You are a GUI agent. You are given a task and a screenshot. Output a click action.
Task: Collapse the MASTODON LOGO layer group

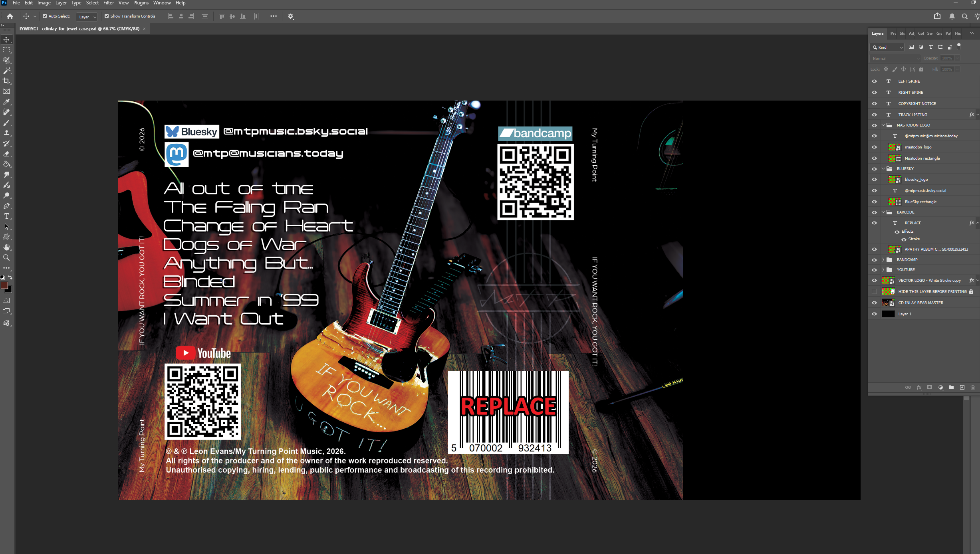click(883, 125)
